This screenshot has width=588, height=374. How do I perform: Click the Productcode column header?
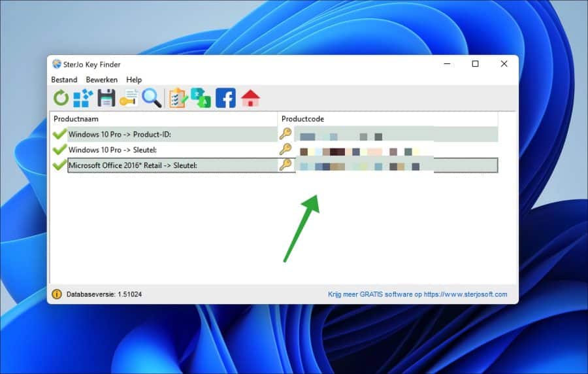coord(387,119)
